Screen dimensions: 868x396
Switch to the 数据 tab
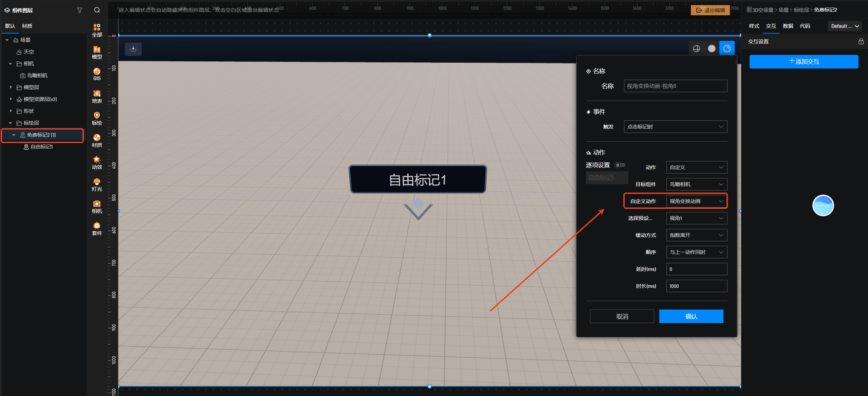[x=788, y=26]
